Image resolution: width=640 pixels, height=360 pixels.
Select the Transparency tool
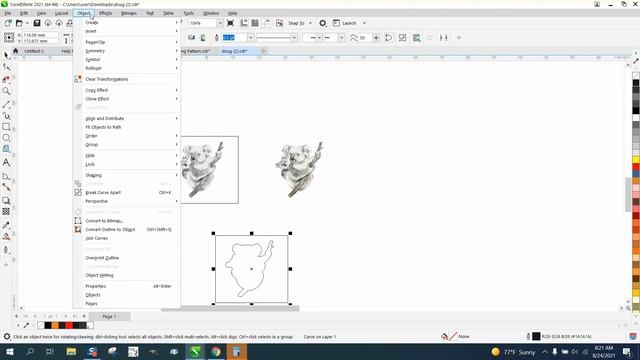(x=6, y=211)
